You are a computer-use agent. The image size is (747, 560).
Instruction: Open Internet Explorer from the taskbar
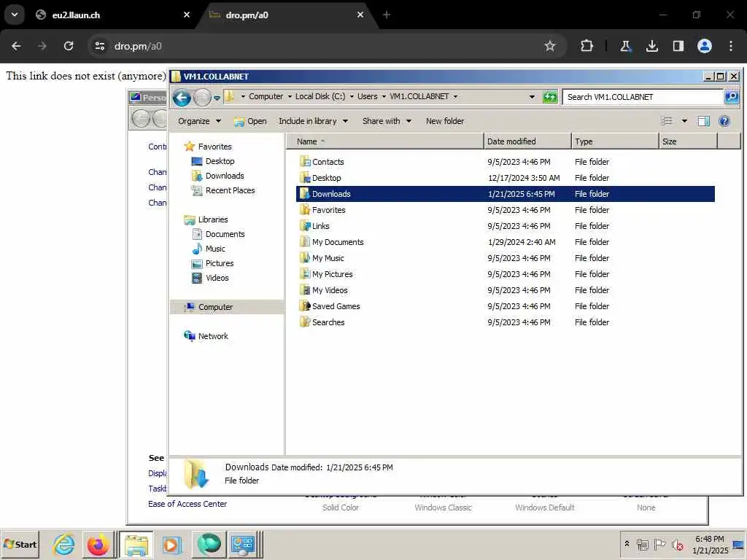[64, 544]
